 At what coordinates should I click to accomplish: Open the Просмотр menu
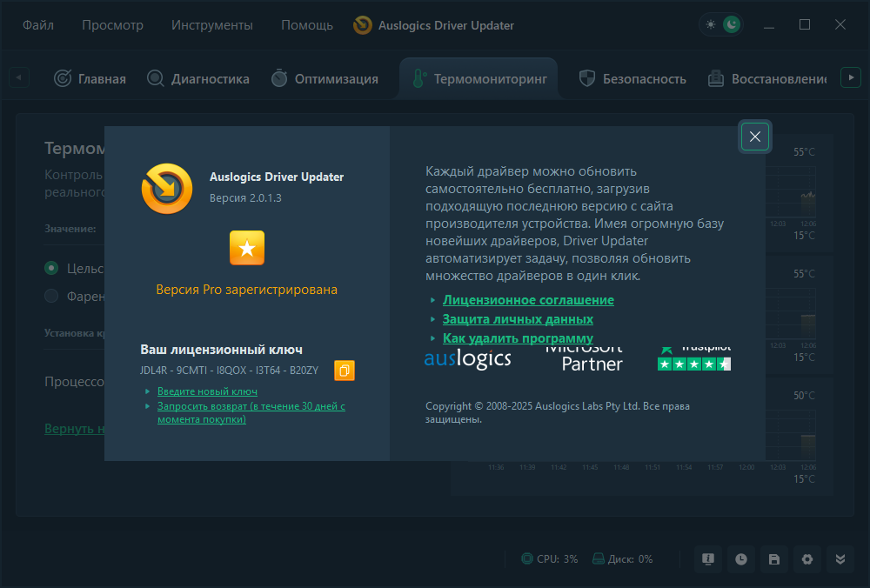pos(112,25)
